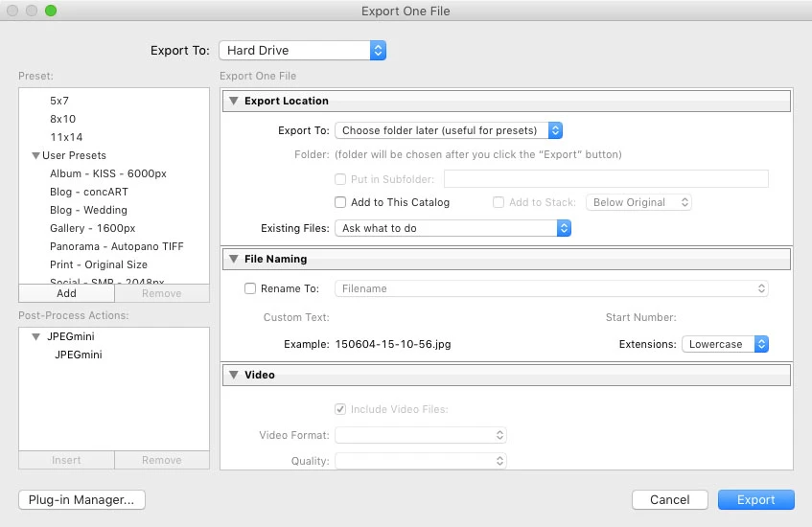Click the blue Export button

point(756,500)
